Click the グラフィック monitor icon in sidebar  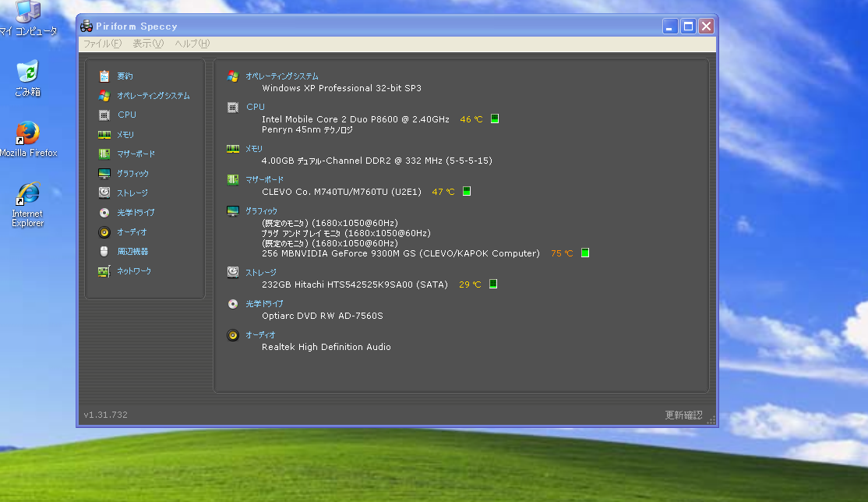104,173
